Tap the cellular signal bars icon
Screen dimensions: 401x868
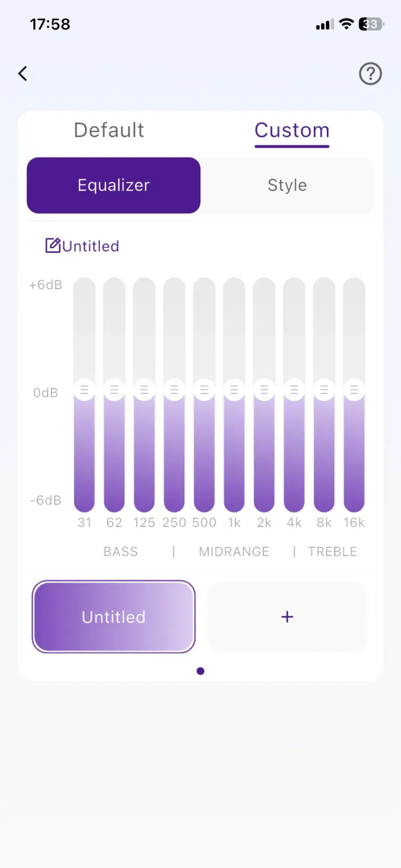(x=324, y=25)
